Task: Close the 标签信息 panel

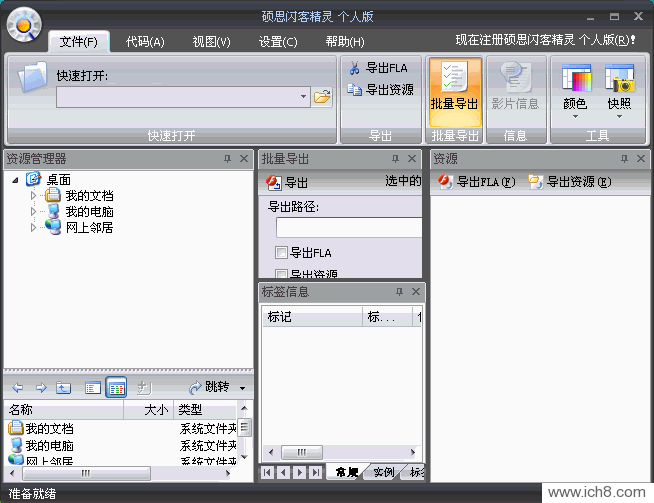Action: [416, 292]
